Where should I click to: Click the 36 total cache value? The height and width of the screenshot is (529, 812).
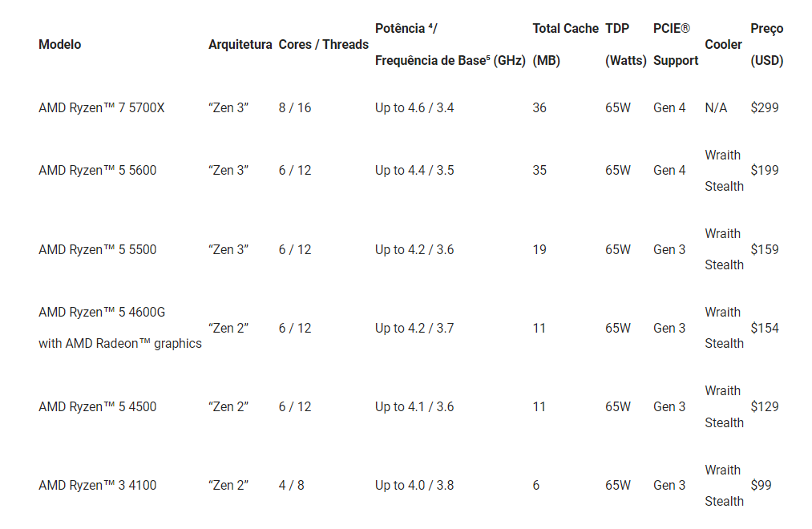(539, 107)
